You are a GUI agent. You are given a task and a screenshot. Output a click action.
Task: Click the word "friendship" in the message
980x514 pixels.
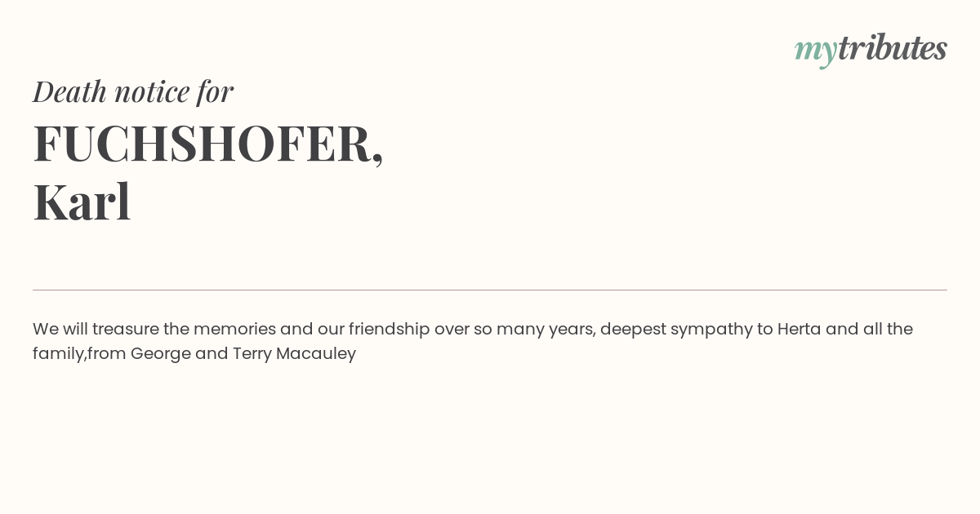389,330
